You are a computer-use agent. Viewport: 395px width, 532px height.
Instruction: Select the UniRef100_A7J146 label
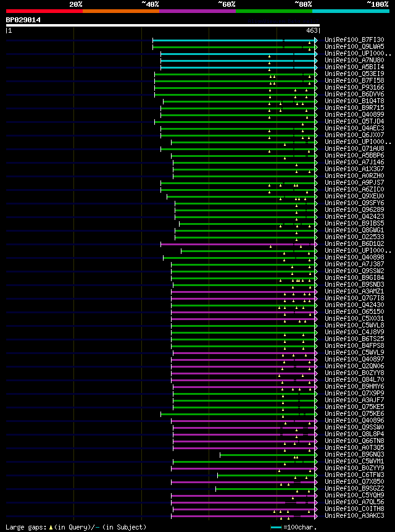(x=355, y=162)
